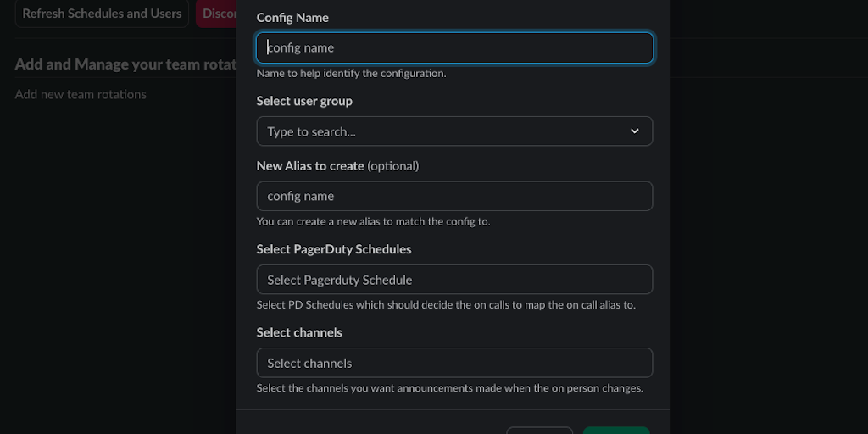The image size is (868, 434).
Task: Click the New Alias to create label
Action: (310, 166)
